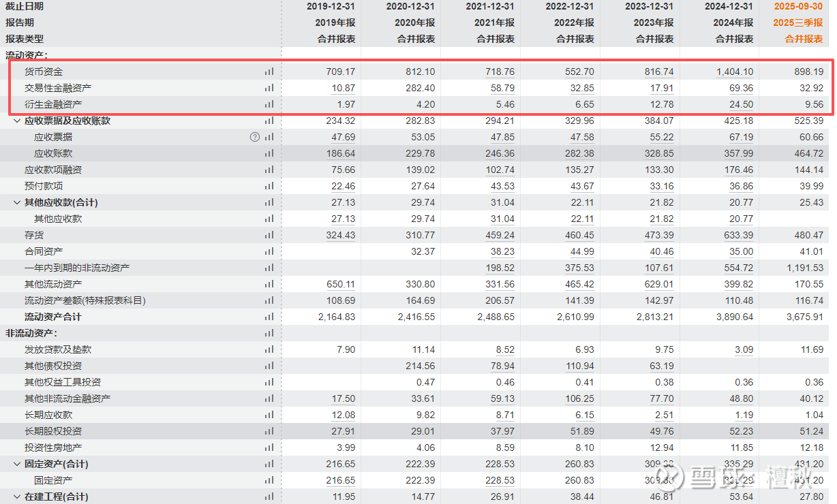
Task: Open underlined 存货 value 324.43
Action: coord(341,235)
